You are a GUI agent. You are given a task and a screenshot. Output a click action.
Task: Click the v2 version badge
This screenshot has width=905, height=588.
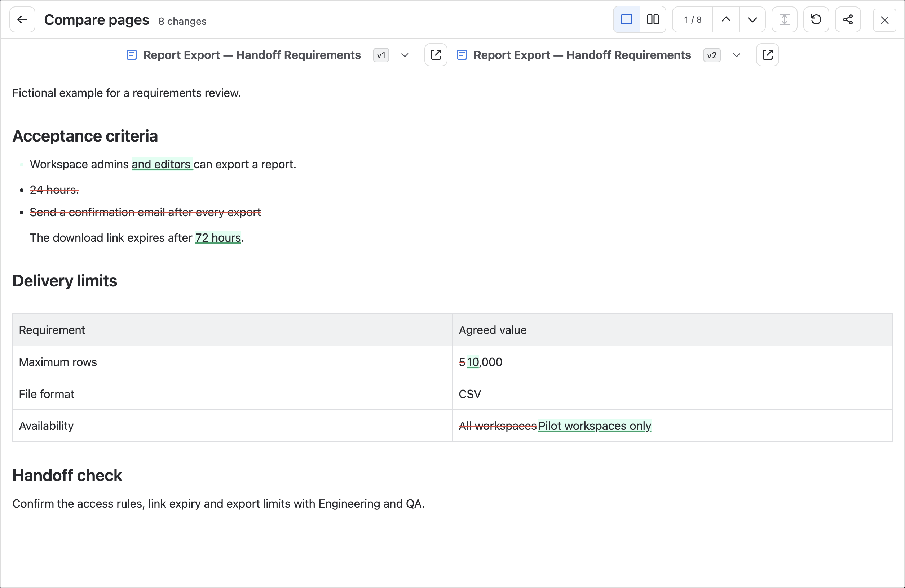coord(712,55)
